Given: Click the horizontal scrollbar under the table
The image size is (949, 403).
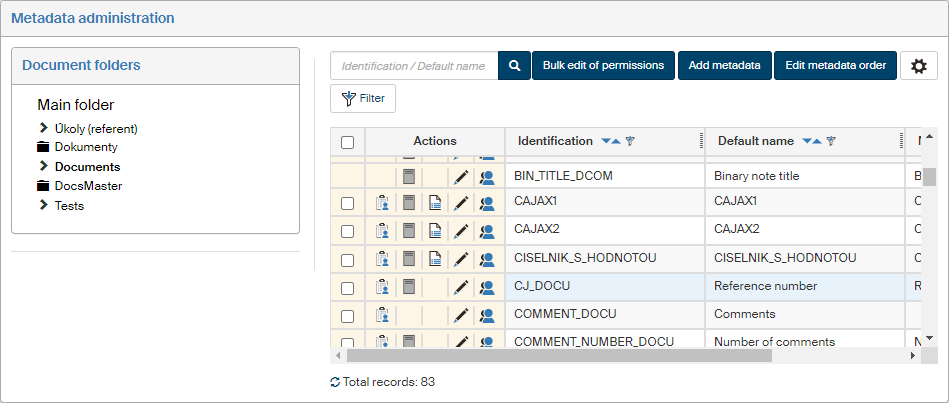Looking at the screenshot, I should (560, 355).
